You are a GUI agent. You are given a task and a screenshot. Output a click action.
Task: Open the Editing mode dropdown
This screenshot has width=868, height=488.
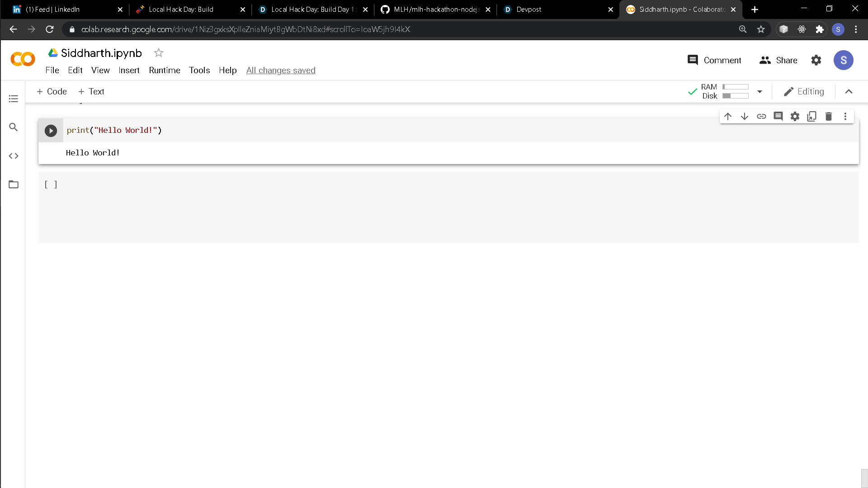(804, 91)
